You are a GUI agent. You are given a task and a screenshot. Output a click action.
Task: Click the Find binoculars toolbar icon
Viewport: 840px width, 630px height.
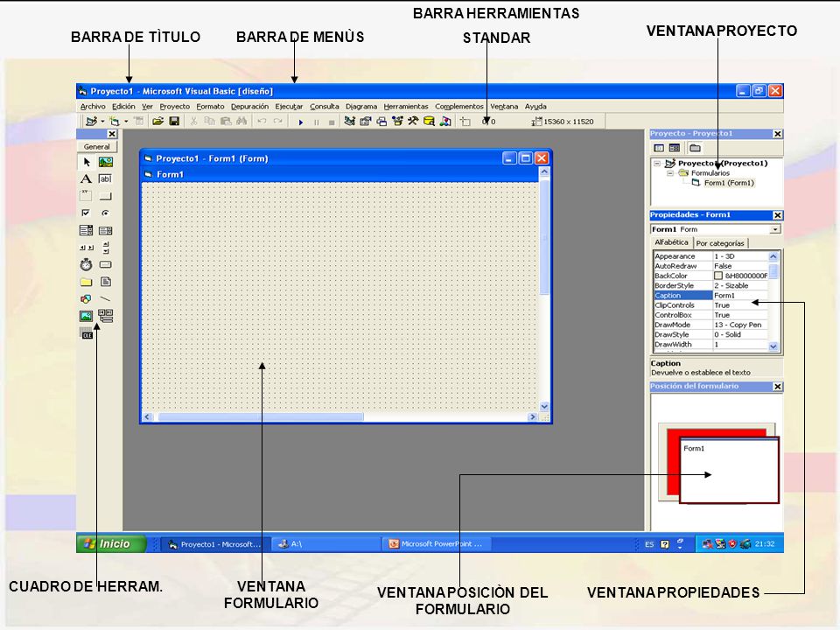click(x=241, y=122)
